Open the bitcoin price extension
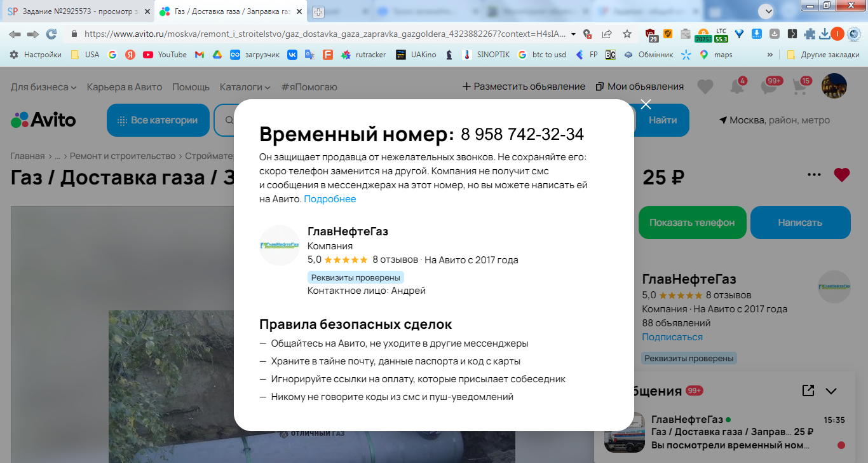868x463 pixels. (703, 34)
